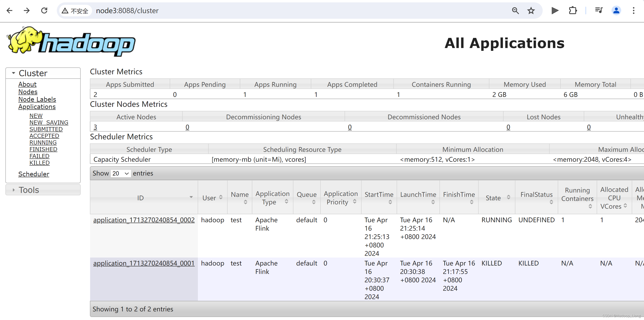
Task: Collapse the Cluster sidebar section
Action: click(33, 73)
